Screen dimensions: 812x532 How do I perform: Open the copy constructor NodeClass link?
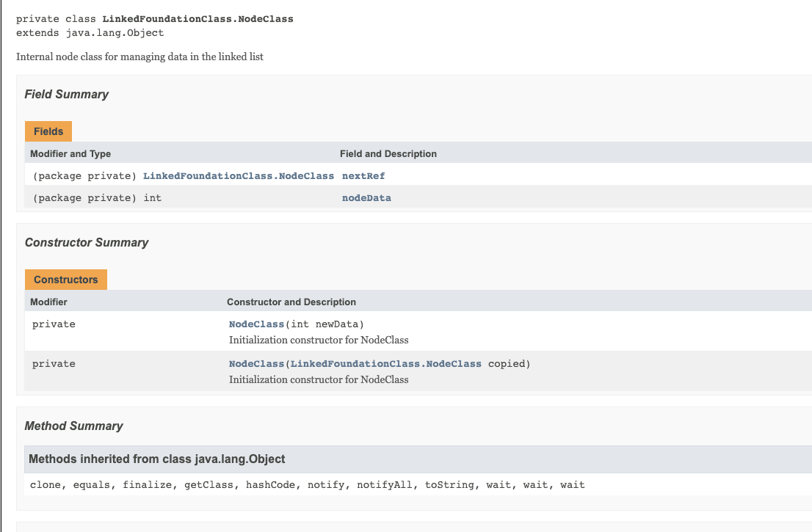(256, 363)
